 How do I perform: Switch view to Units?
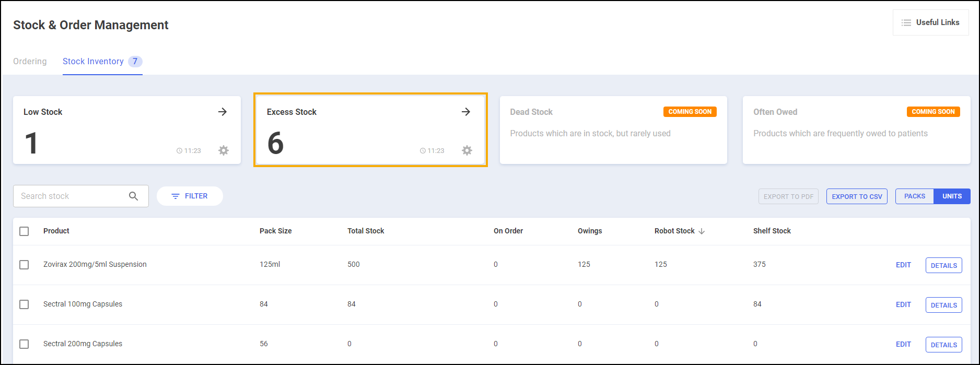pyautogui.click(x=952, y=196)
